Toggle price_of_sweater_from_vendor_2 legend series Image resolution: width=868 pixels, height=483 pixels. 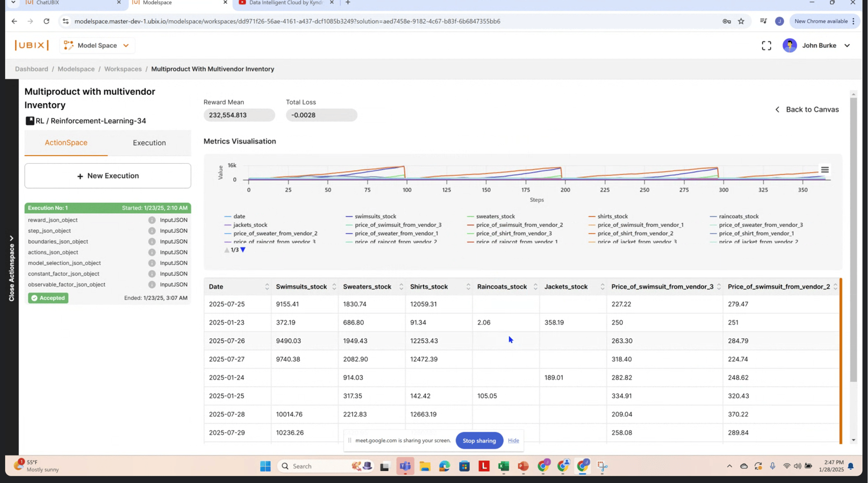271,233
